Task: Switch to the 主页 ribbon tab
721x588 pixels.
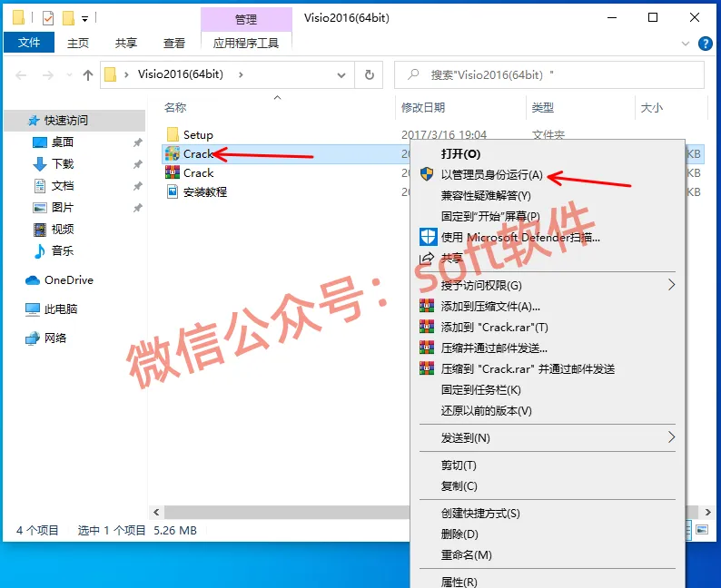Action: pos(78,44)
